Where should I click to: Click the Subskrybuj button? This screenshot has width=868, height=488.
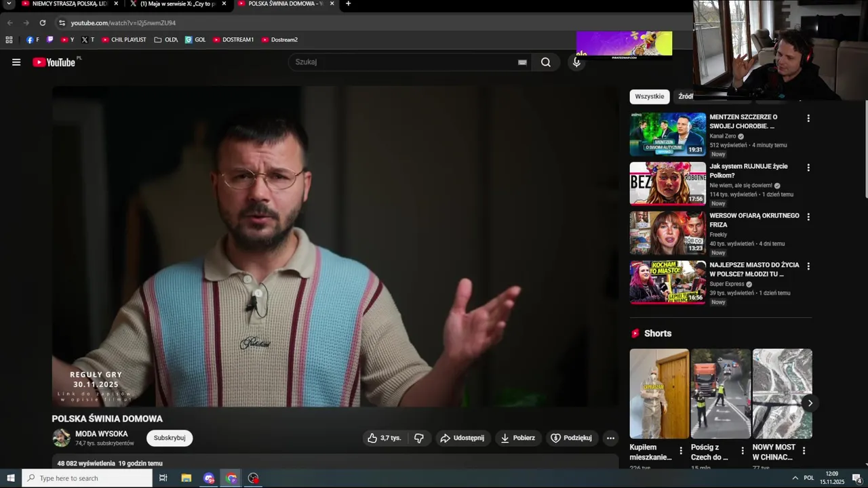click(170, 438)
